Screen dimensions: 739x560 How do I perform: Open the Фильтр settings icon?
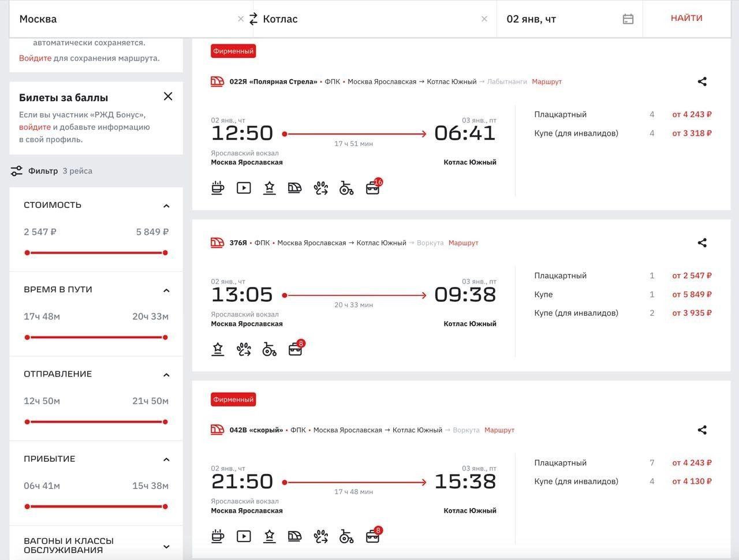pos(17,171)
